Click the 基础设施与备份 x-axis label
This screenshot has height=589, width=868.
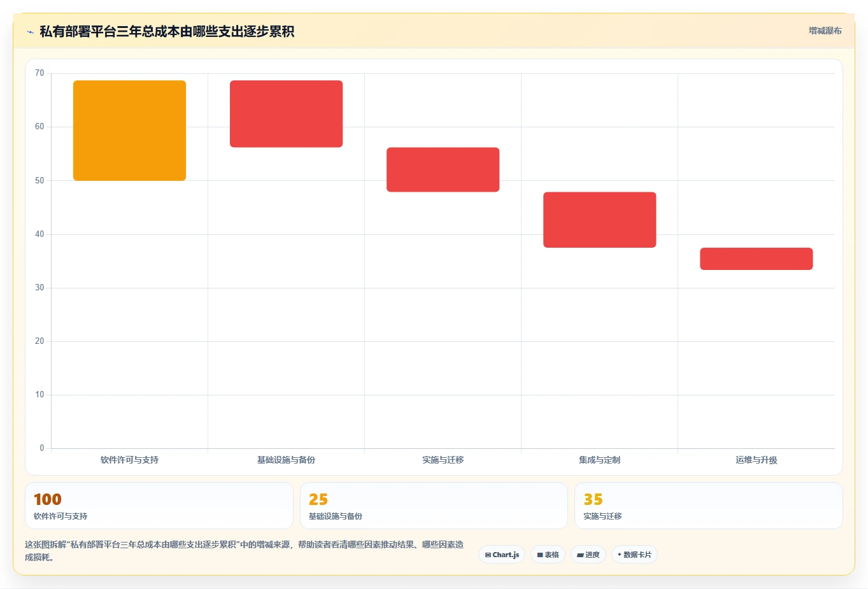[286, 460]
